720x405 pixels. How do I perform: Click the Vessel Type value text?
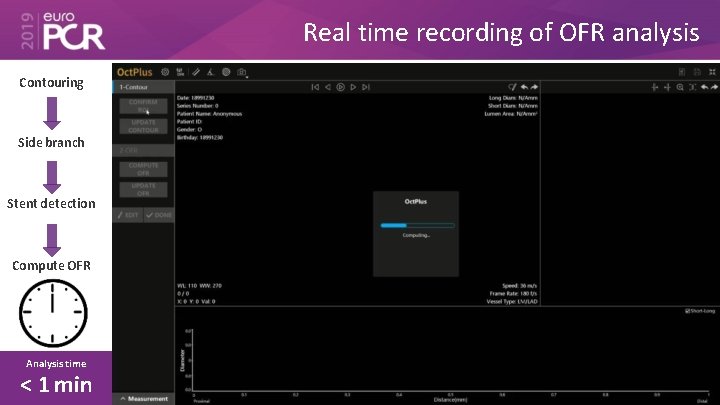512,301
